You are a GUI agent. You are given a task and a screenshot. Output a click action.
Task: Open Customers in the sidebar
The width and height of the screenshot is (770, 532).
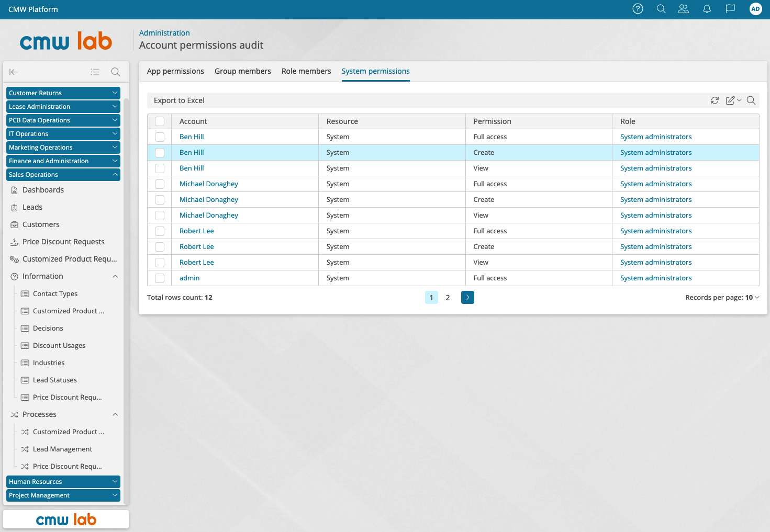click(x=41, y=224)
